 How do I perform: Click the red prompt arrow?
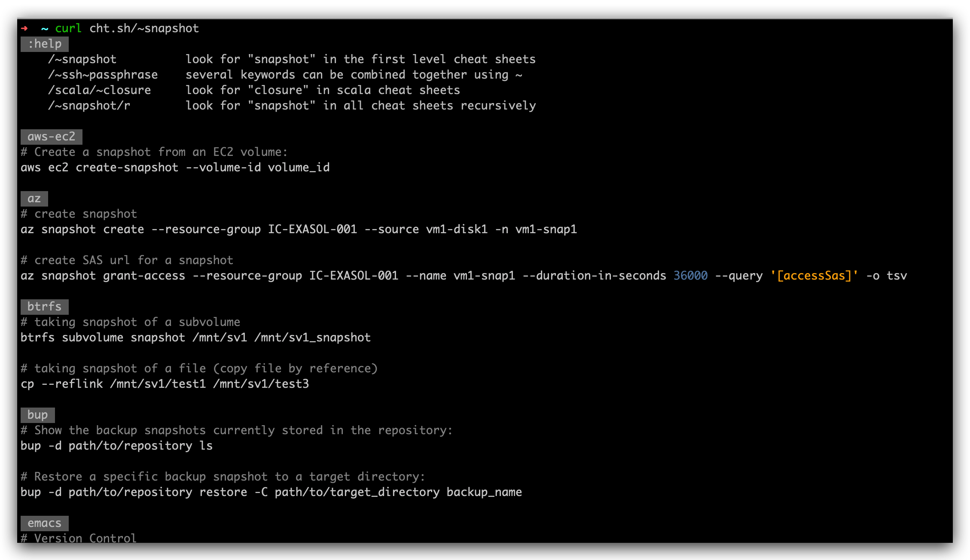click(24, 28)
